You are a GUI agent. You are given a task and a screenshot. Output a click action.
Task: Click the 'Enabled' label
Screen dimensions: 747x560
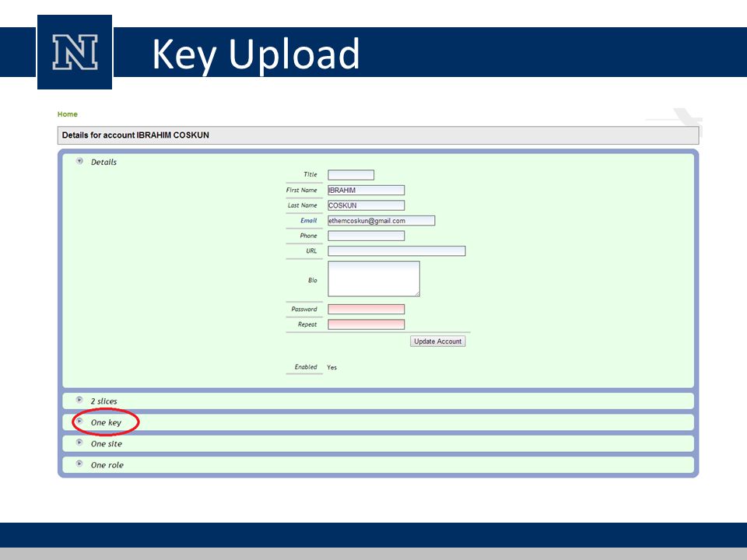click(305, 366)
